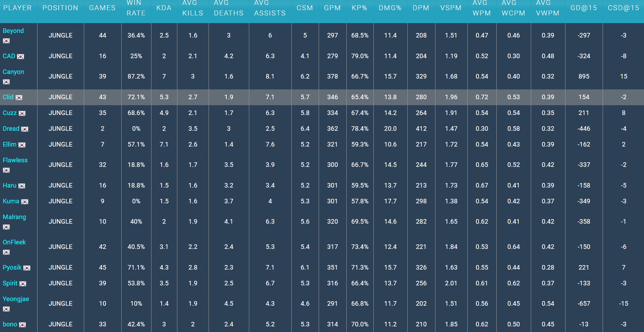Sort by the DMG% column header
The width and height of the screenshot is (644, 332).
(390, 8)
